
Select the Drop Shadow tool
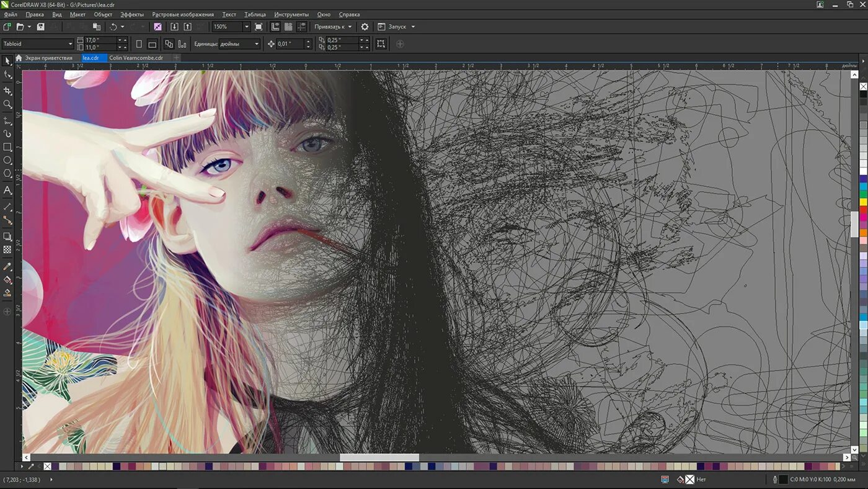click(7, 236)
